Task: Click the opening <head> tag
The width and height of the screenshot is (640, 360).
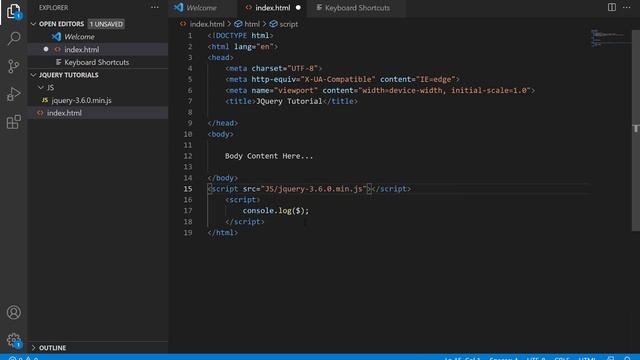Action: [x=220, y=58]
